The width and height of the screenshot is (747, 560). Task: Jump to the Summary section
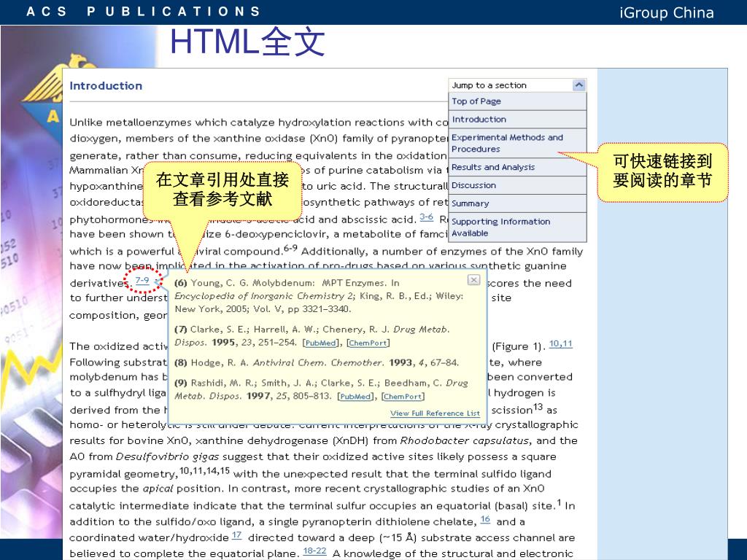(x=517, y=203)
